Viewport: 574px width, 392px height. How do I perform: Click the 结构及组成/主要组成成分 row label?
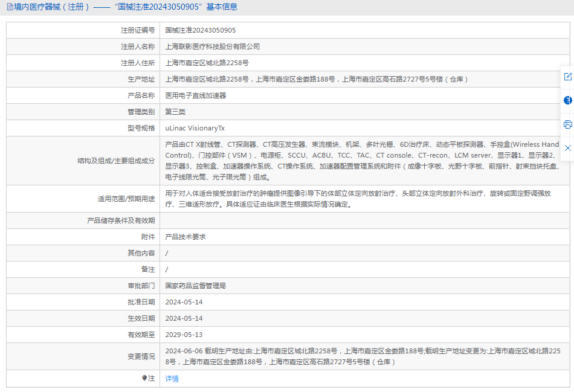116,161
